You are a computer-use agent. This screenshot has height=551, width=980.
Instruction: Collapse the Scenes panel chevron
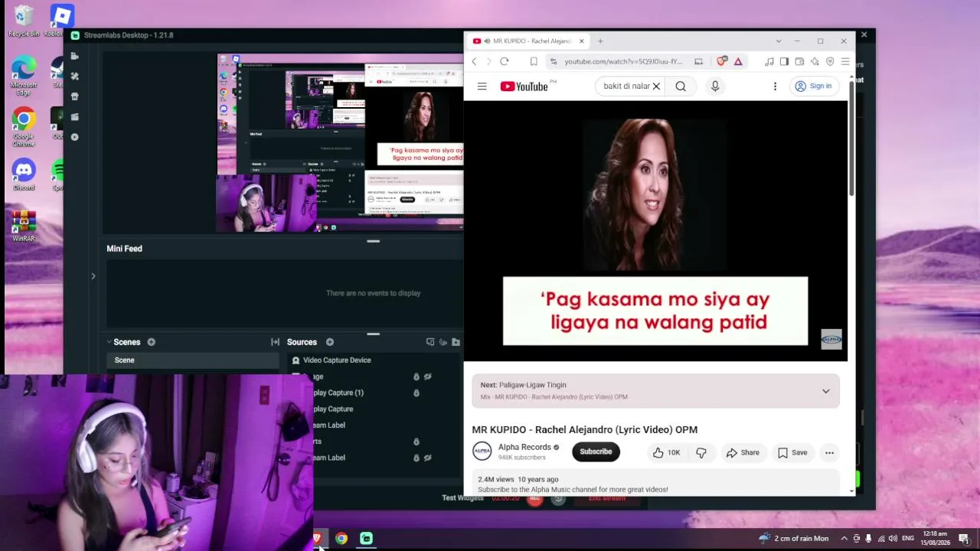tap(109, 342)
